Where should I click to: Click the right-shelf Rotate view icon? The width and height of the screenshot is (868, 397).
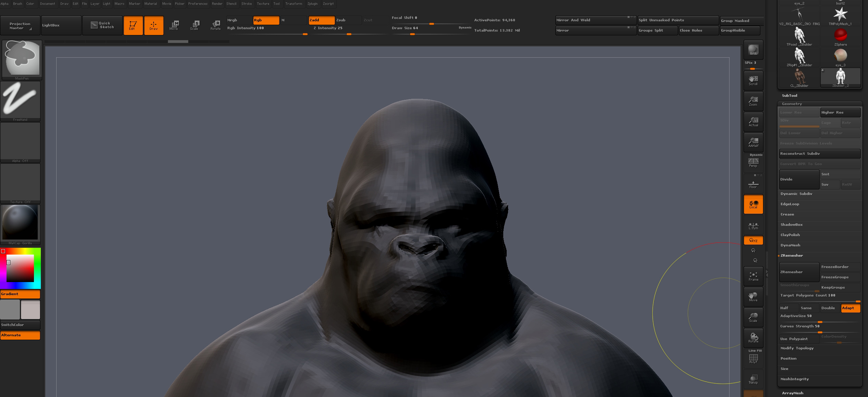pos(753,338)
